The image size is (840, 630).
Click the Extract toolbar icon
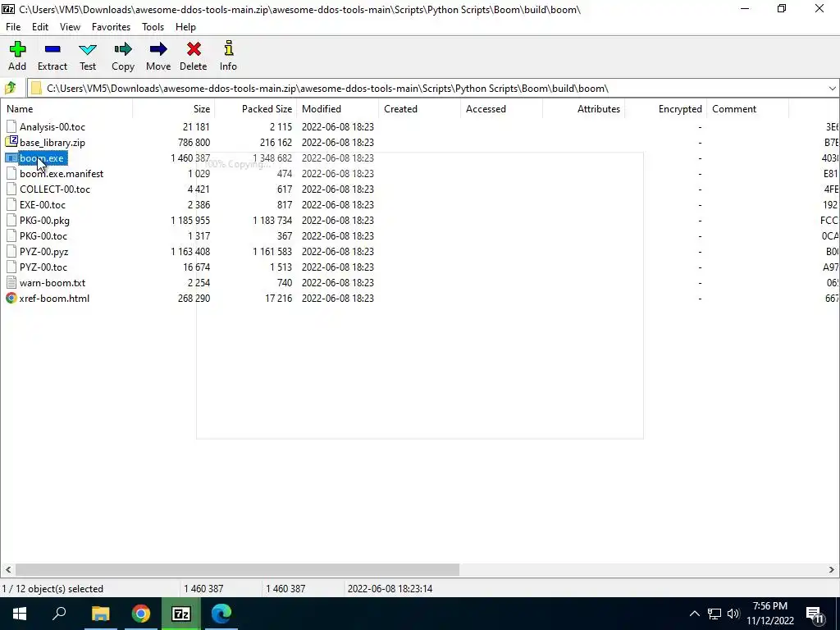[x=52, y=49]
